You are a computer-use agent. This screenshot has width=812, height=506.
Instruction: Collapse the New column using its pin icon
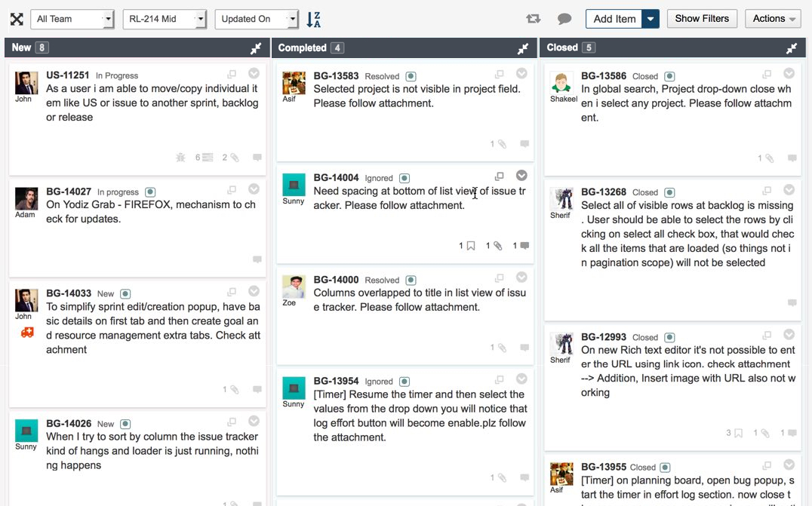pyautogui.click(x=256, y=48)
